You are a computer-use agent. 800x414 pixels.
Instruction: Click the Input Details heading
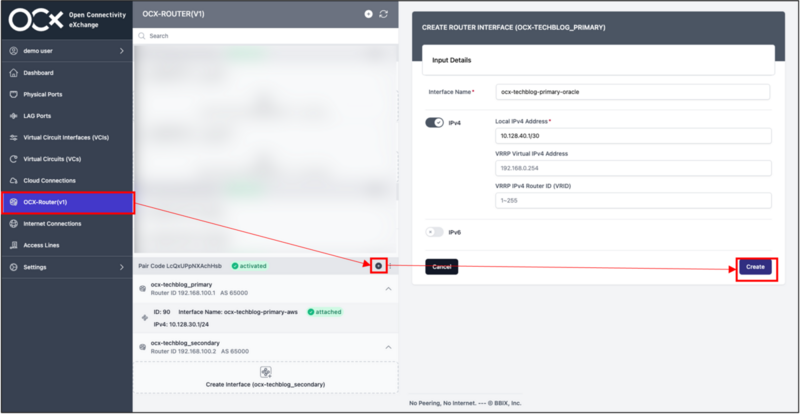click(x=452, y=60)
